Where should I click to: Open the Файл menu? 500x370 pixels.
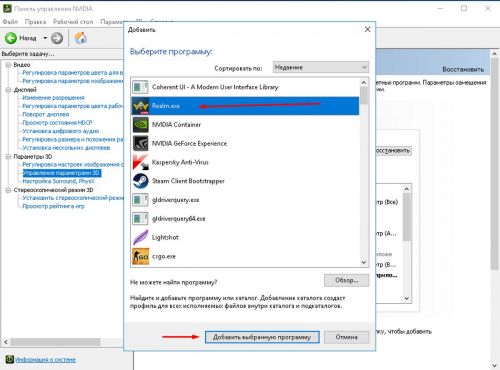point(10,22)
